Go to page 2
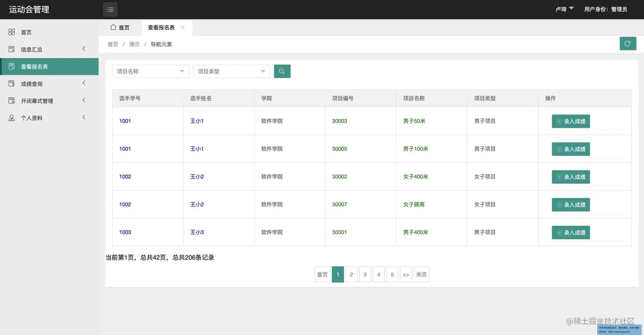This screenshot has width=644, height=335. coord(351,274)
